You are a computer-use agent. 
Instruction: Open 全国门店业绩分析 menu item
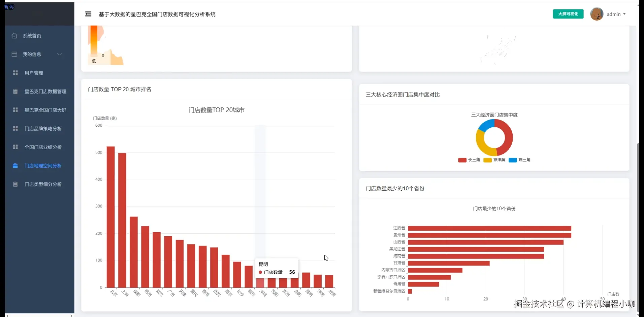point(40,147)
